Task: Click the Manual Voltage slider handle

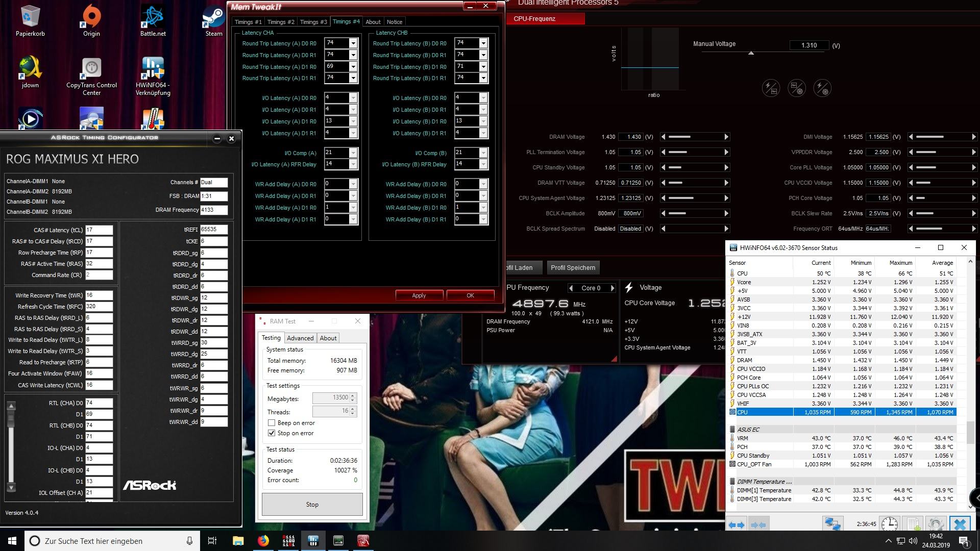Action: pos(751,53)
